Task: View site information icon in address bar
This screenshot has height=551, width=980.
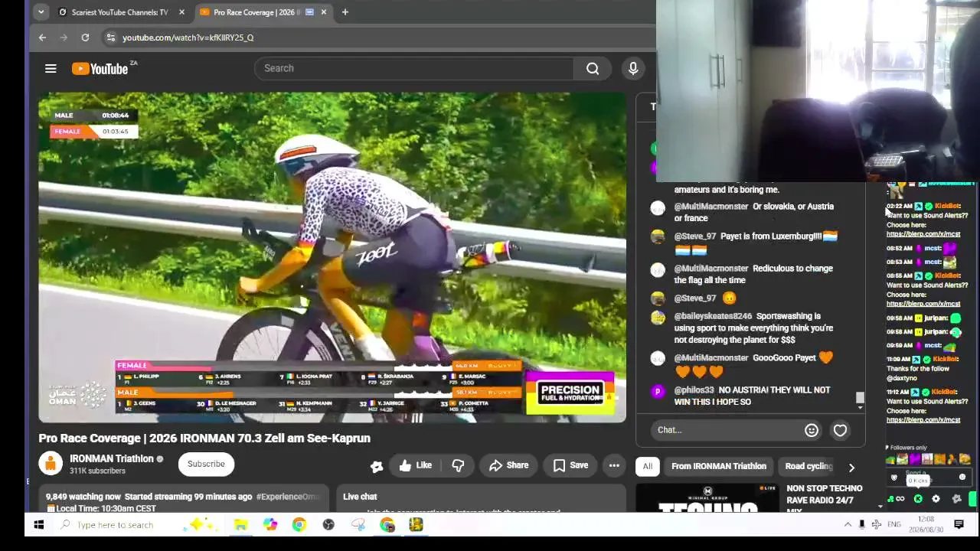Action: [110, 37]
